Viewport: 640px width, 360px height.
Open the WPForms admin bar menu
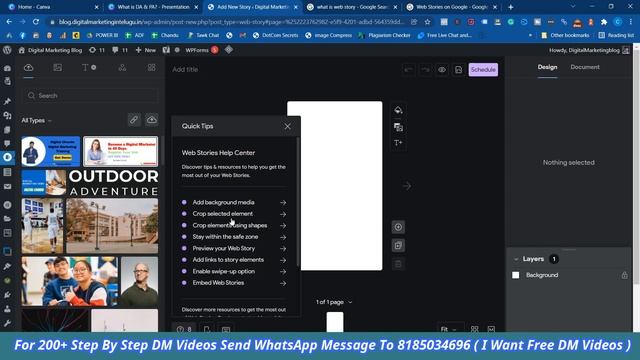coord(202,50)
